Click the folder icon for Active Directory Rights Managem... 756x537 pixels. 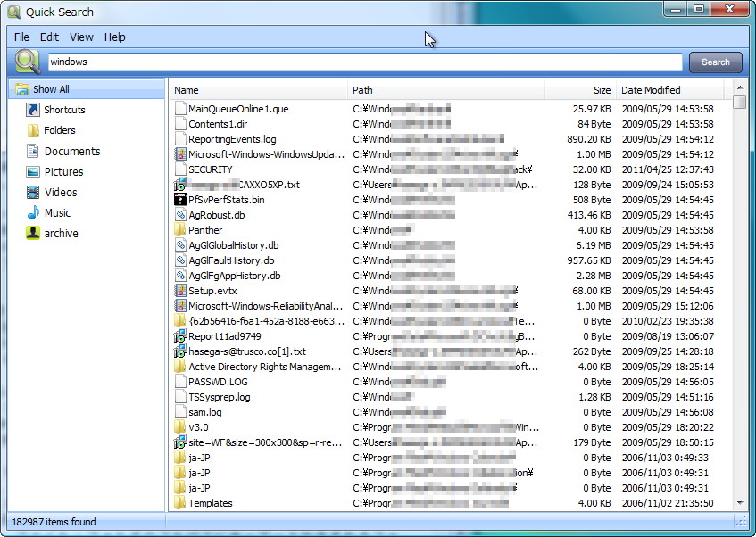[179, 367]
